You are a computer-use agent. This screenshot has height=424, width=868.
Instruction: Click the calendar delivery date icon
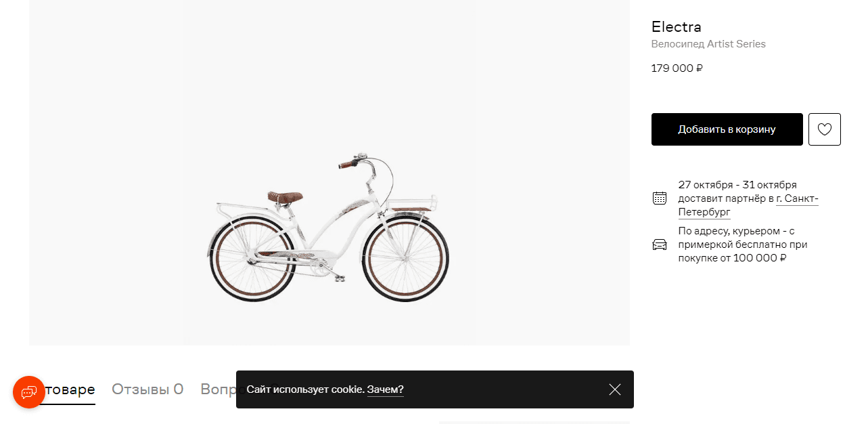pyautogui.click(x=660, y=198)
